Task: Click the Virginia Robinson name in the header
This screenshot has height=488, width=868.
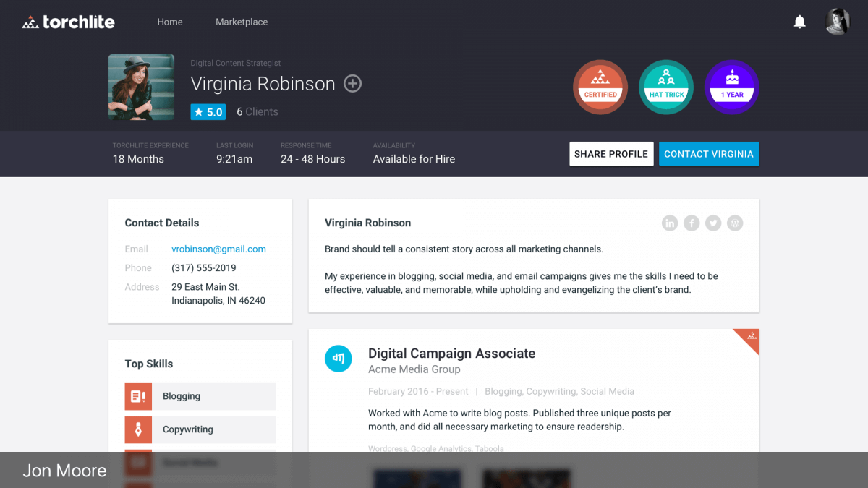Action: point(263,84)
